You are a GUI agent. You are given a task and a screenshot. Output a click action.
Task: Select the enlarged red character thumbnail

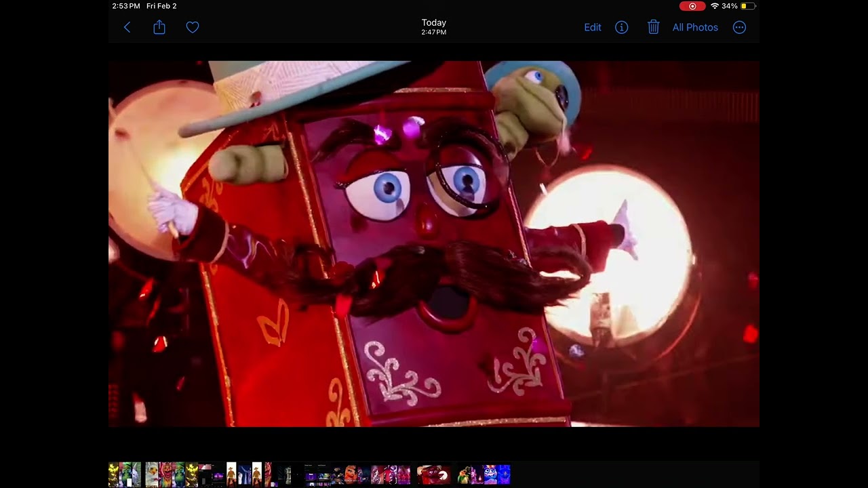[x=433, y=474]
